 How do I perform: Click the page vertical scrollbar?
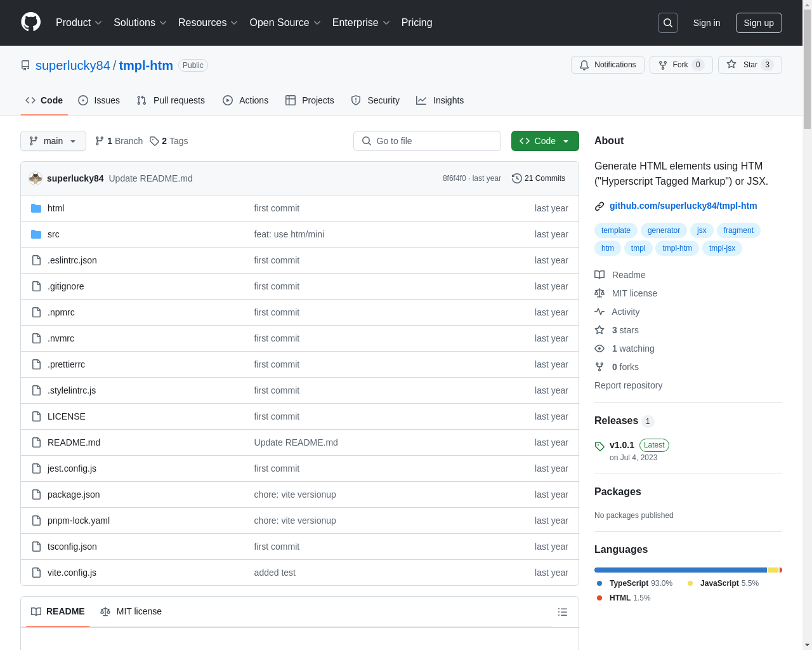[807, 325]
